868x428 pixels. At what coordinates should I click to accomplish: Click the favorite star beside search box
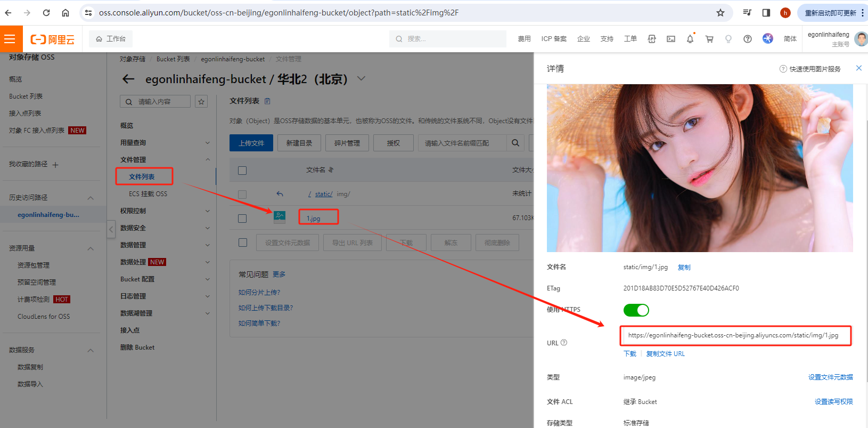(x=201, y=102)
